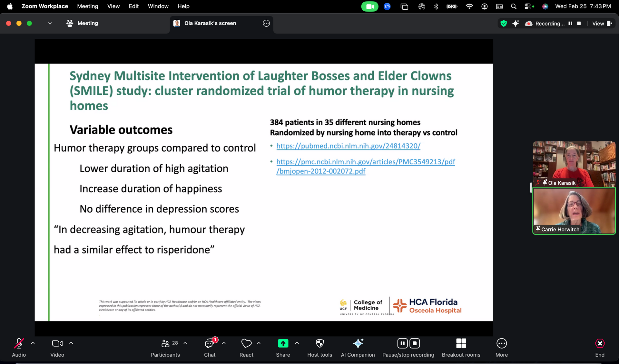Pause the recording in bottom toolbar
This screenshot has height=364, width=619.
(x=402, y=343)
